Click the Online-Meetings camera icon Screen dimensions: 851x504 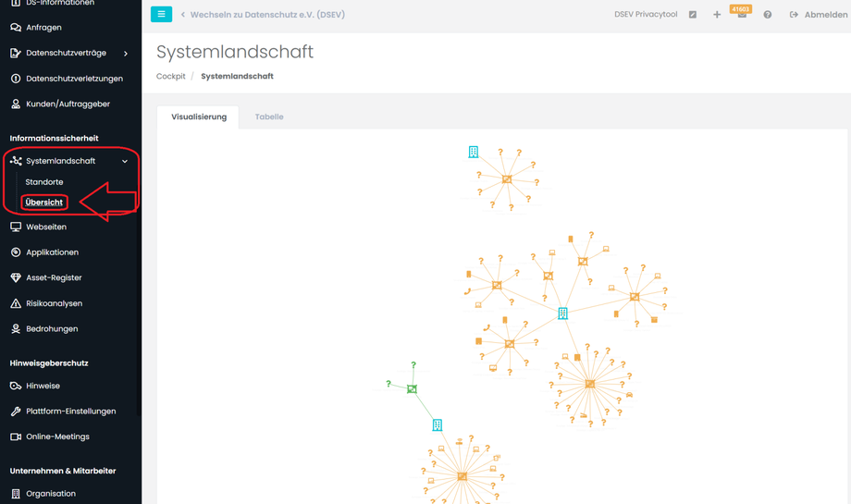[x=16, y=436]
